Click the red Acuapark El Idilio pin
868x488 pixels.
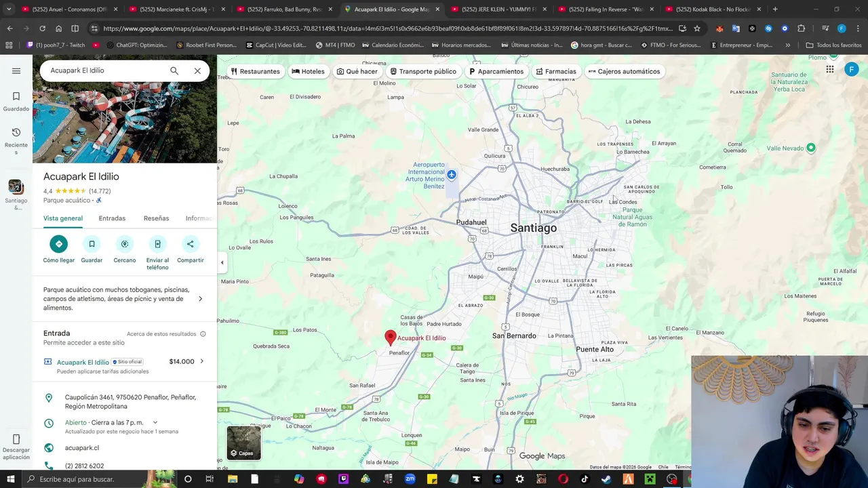pyautogui.click(x=391, y=338)
